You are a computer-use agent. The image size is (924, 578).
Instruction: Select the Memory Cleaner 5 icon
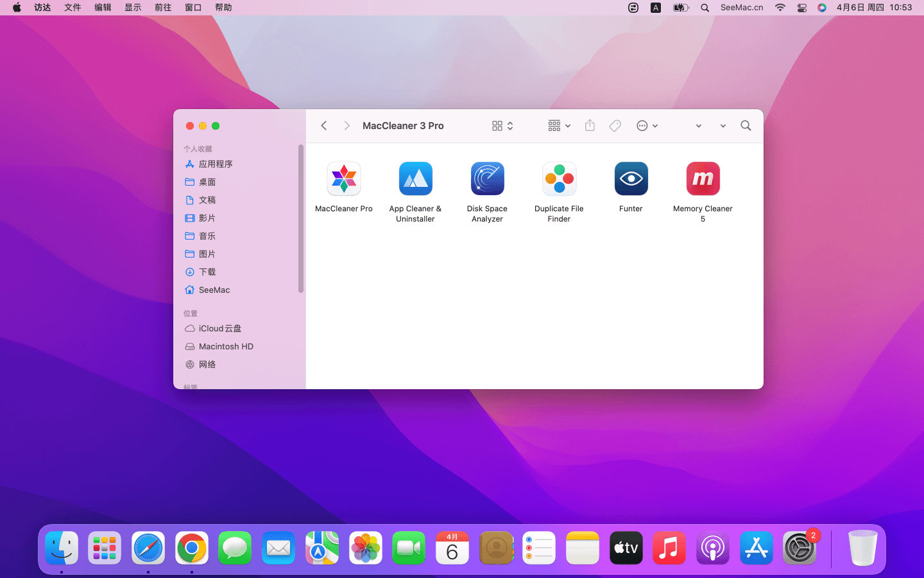click(703, 179)
